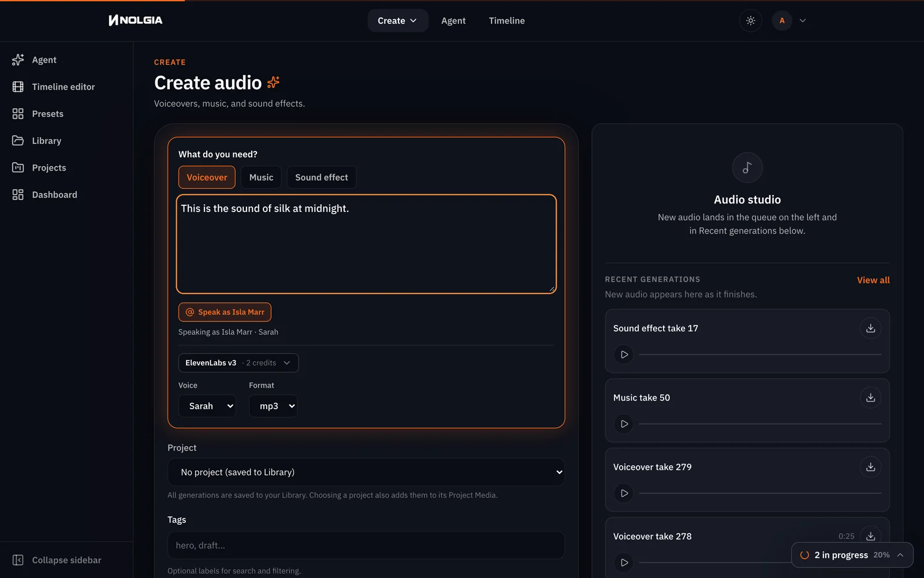
Task: Click the user avatar A
Action: (x=782, y=21)
